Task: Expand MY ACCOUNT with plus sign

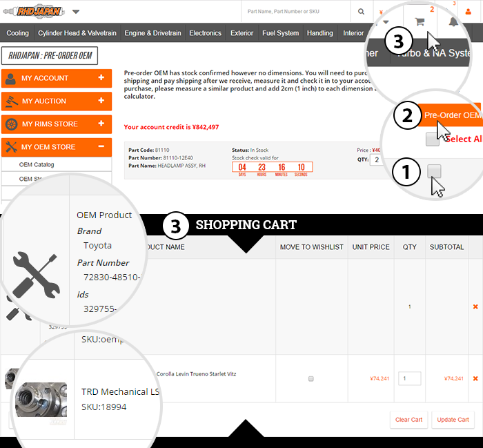Action: [101, 77]
